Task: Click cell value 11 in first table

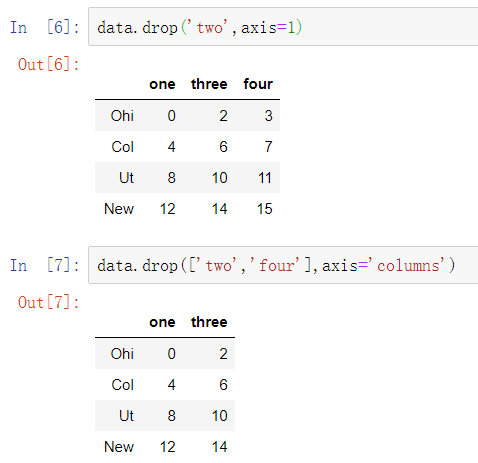Action: (265, 178)
